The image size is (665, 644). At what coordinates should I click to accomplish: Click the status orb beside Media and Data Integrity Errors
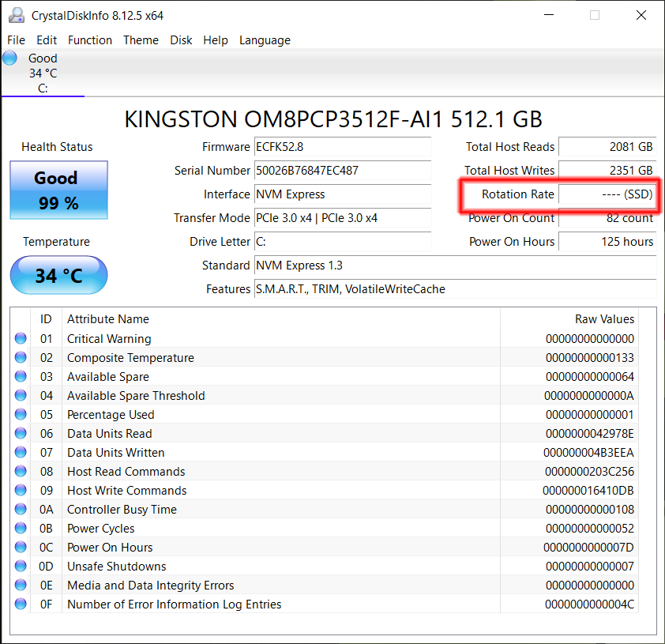(x=21, y=585)
